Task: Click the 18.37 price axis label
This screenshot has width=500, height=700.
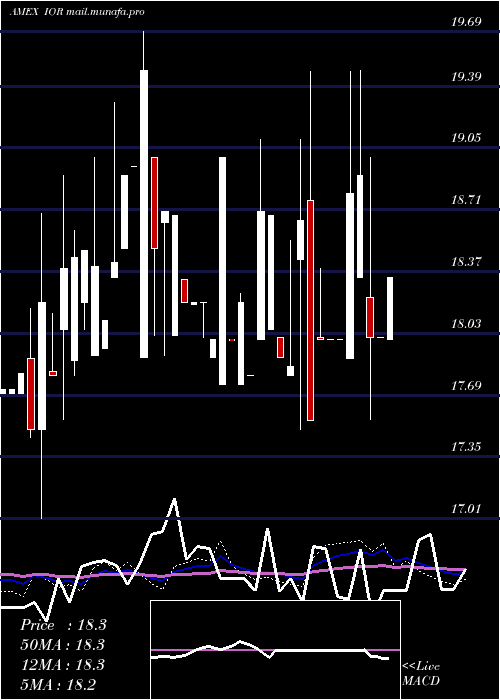Action: [x=466, y=262]
